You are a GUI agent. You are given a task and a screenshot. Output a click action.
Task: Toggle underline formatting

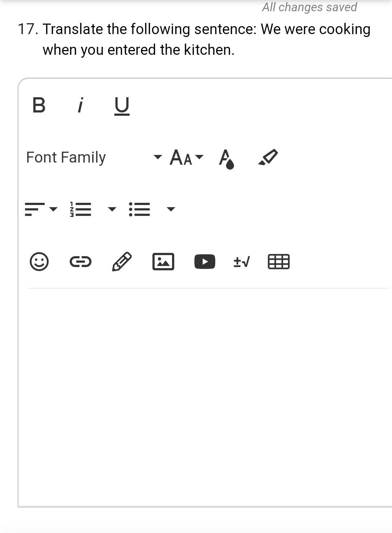coord(122,106)
